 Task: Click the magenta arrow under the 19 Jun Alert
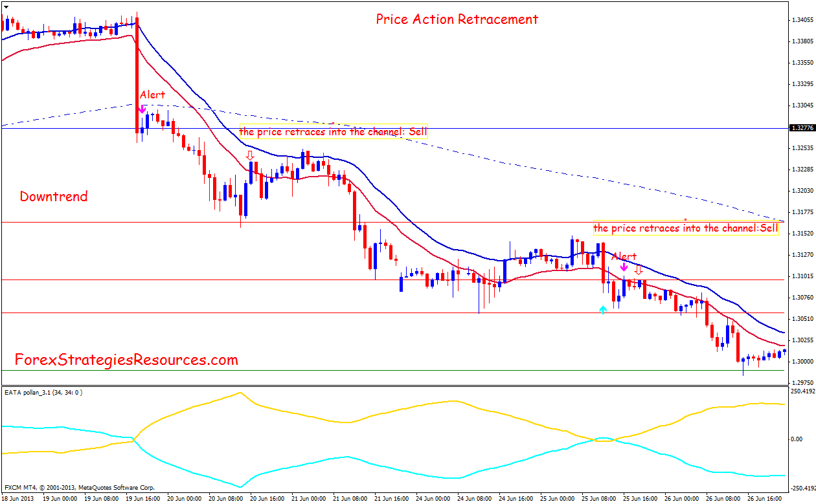pos(142,109)
